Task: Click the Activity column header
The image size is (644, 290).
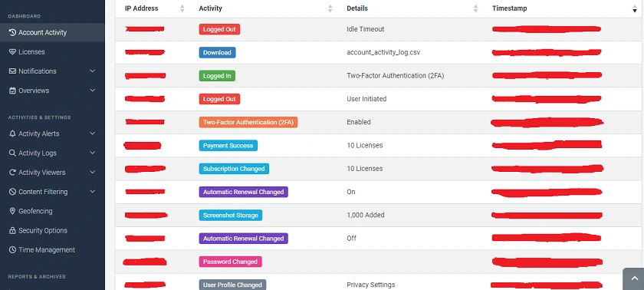Action: click(x=210, y=8)
